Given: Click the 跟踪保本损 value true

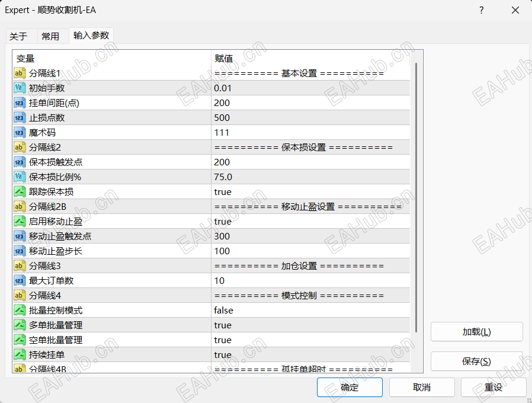Looking at the screenshot, I should pyautogui.click(x=223, y=192).
